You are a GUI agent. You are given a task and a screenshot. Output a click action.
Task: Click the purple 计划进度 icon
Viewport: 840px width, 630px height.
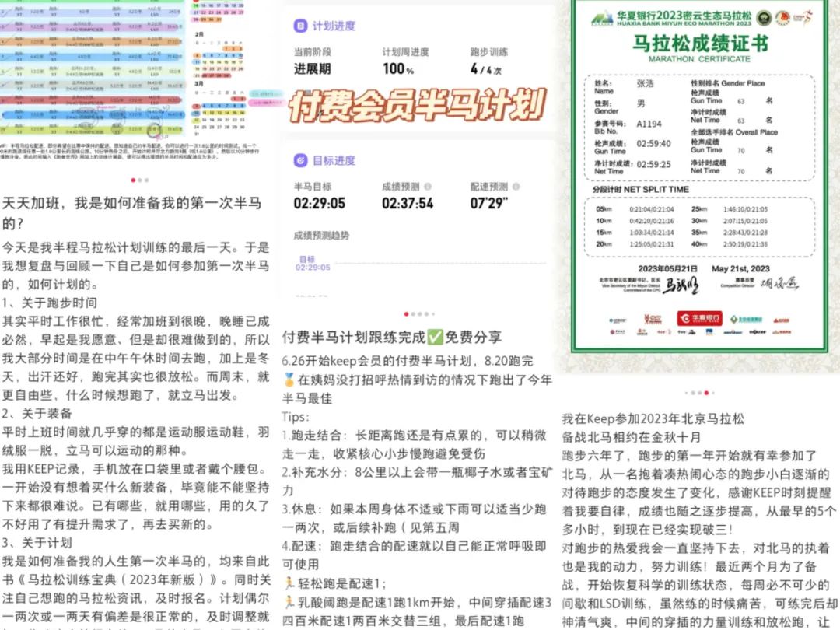tap(299, 26)
